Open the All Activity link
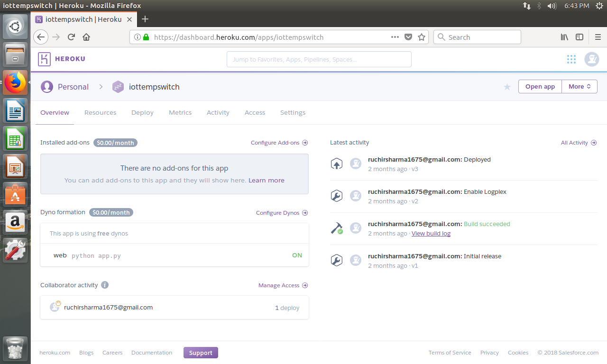Screen dimensions: 607x364 [579, 143]
